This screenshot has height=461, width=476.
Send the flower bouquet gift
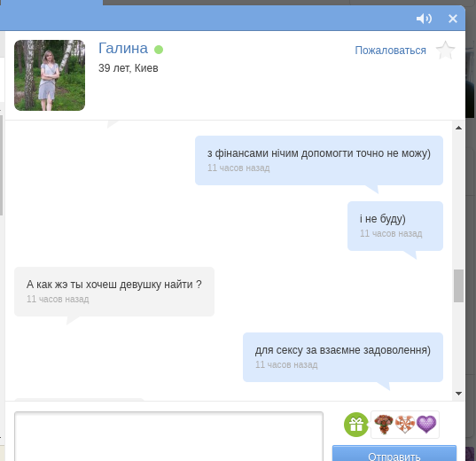pyautogui.click(x=384, y=425)
